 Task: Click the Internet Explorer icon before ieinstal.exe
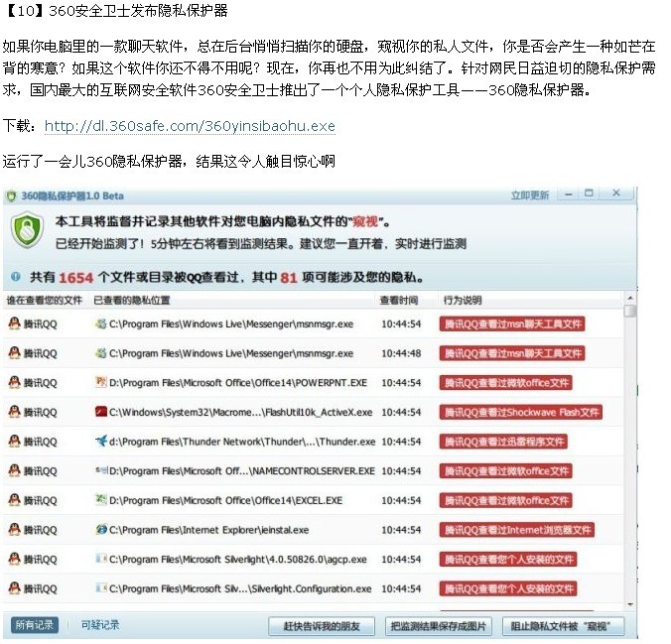pyautogui.click(x=101, y=529)
